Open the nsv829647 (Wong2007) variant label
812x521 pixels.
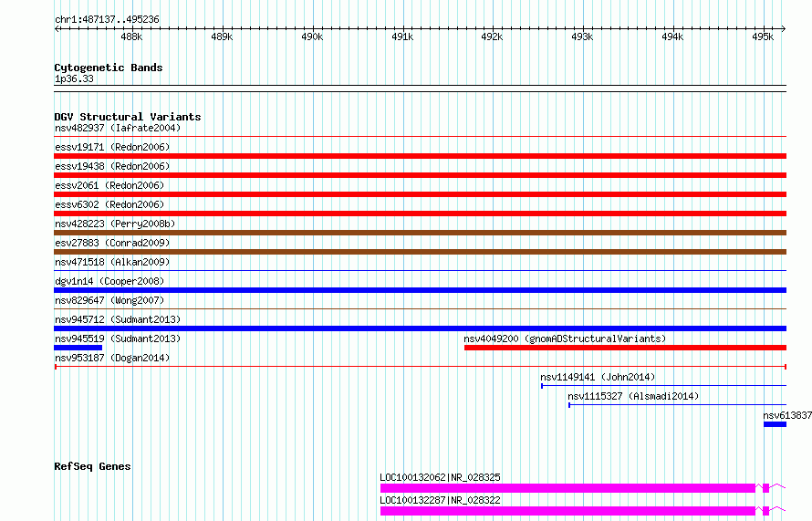click(x=109, y=300)
